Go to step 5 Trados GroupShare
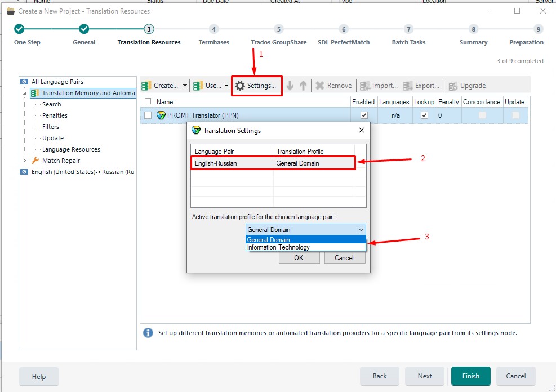Screen dimensions: 556x392 pos(279,29)
